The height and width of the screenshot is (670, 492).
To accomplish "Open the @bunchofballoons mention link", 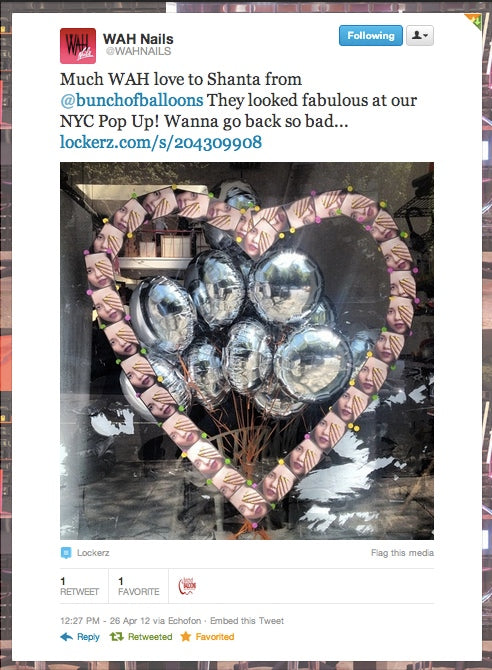I will (132, 100).
